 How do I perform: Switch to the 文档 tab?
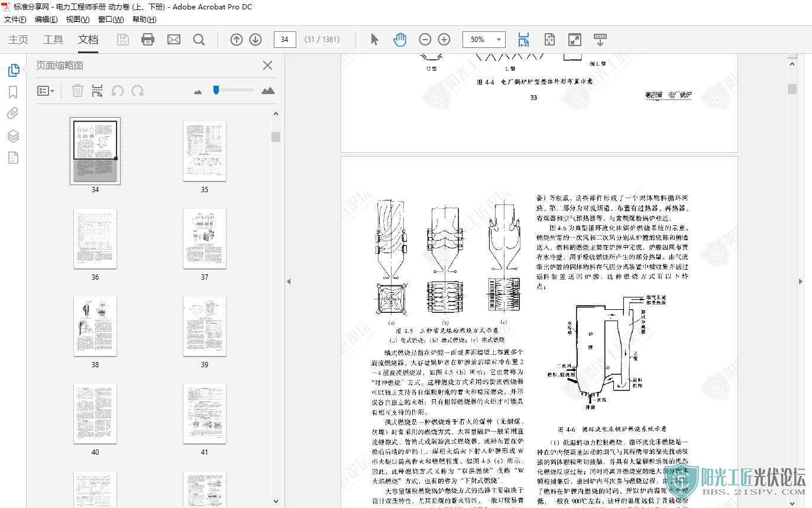point(88,40)
